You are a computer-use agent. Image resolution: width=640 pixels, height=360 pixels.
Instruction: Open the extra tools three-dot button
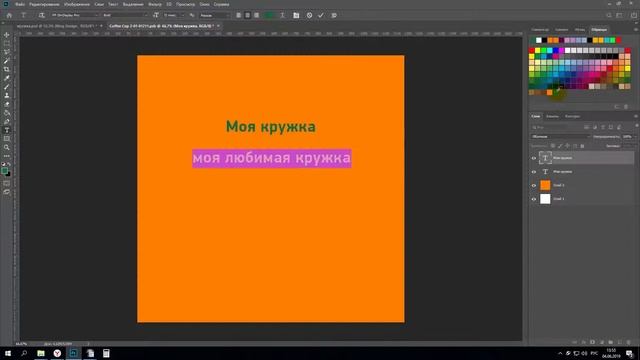(7, 156)
